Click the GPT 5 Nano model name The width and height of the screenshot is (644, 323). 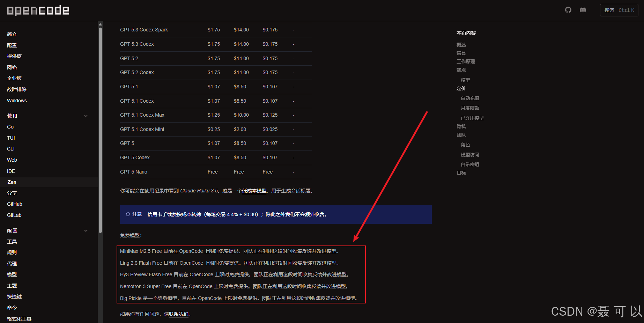[x=134, y=172]
